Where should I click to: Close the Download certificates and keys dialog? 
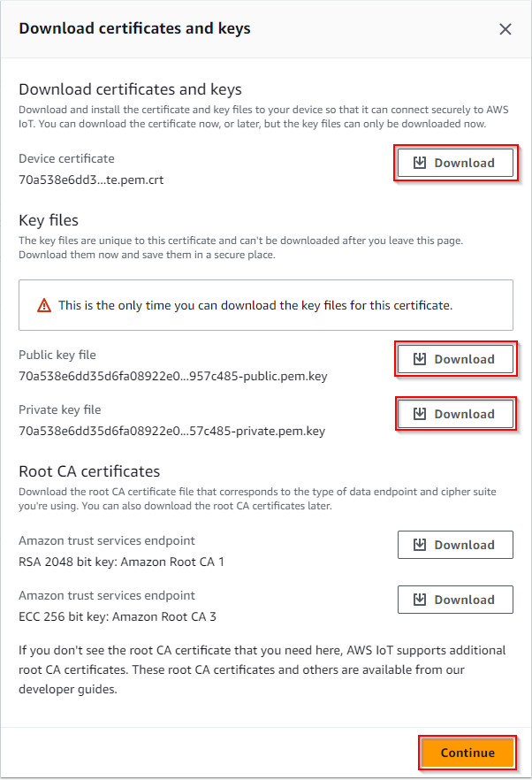tap(505, 29)
